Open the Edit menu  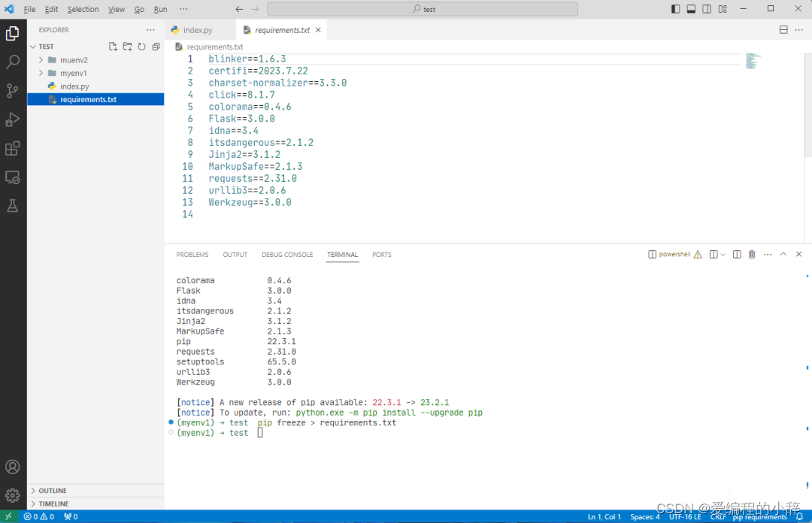click(51, 9)
